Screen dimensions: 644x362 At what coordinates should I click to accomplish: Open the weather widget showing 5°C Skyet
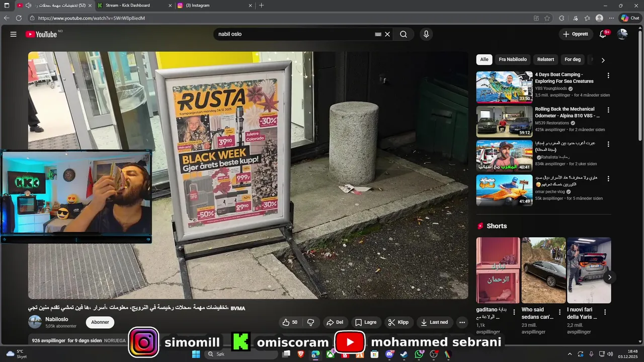pyautogui.click(x=17, y=354)
